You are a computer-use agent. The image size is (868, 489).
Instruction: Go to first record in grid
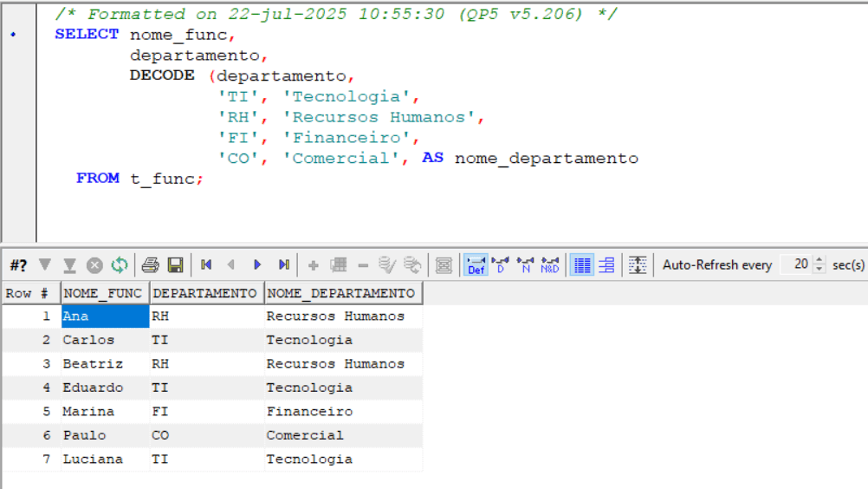tap(206, 265)
